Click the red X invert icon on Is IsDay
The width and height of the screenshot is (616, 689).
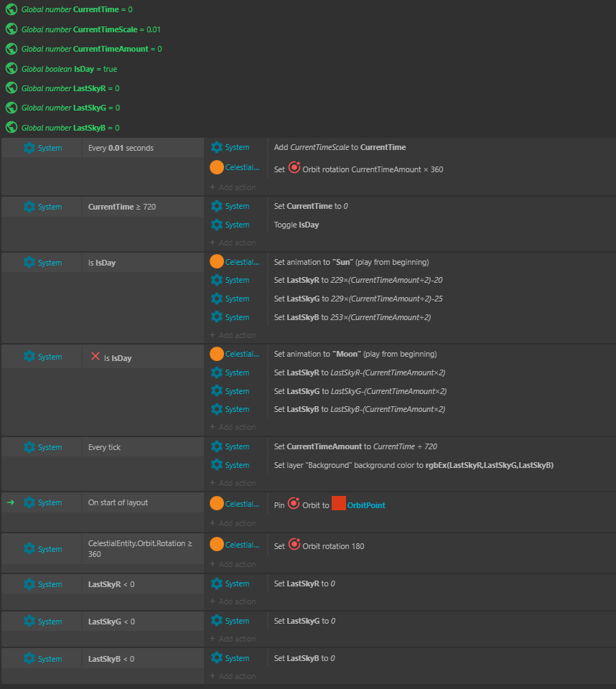(95, 357)
